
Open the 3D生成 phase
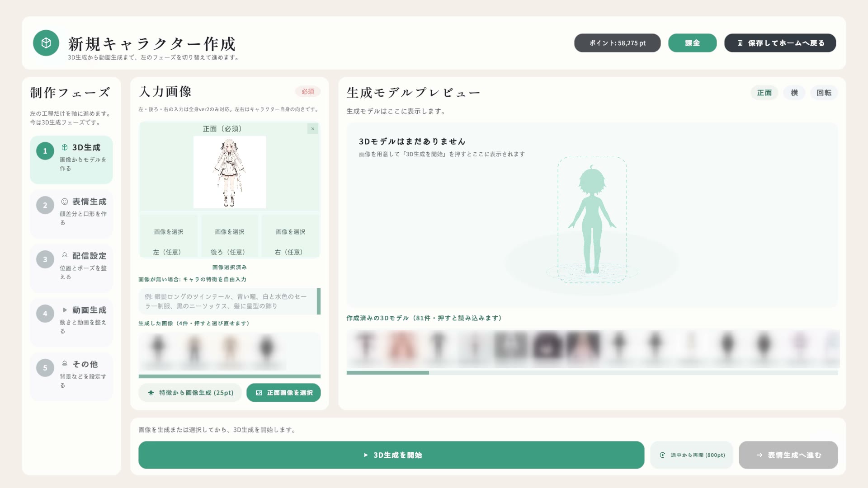[71, 160]
